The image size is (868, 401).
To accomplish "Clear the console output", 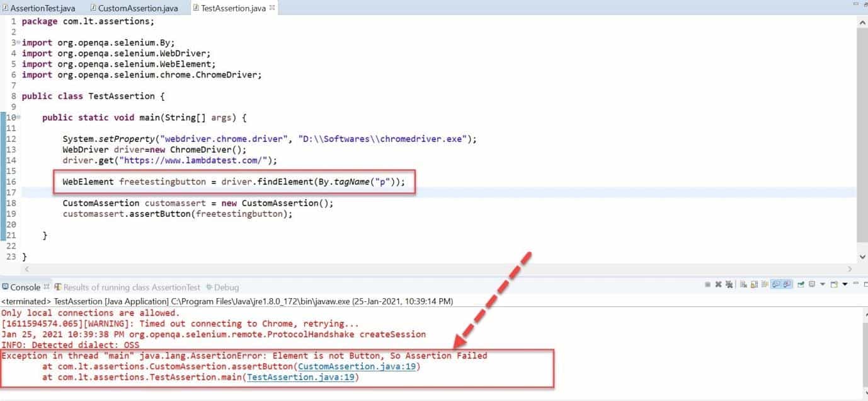I will [743, 284].
